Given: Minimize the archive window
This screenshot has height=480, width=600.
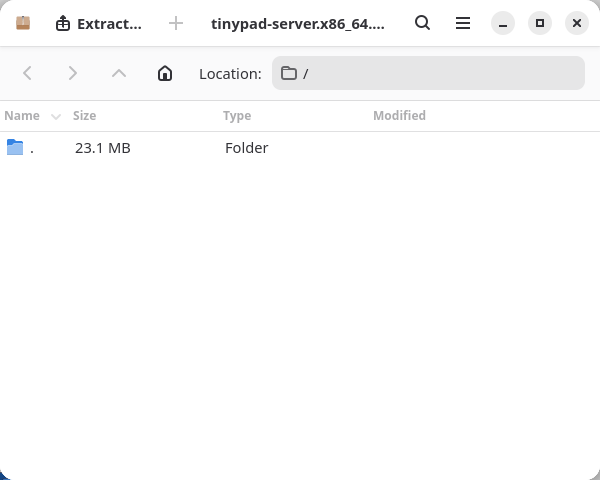Looking at the screenshot, I should 503,23.
